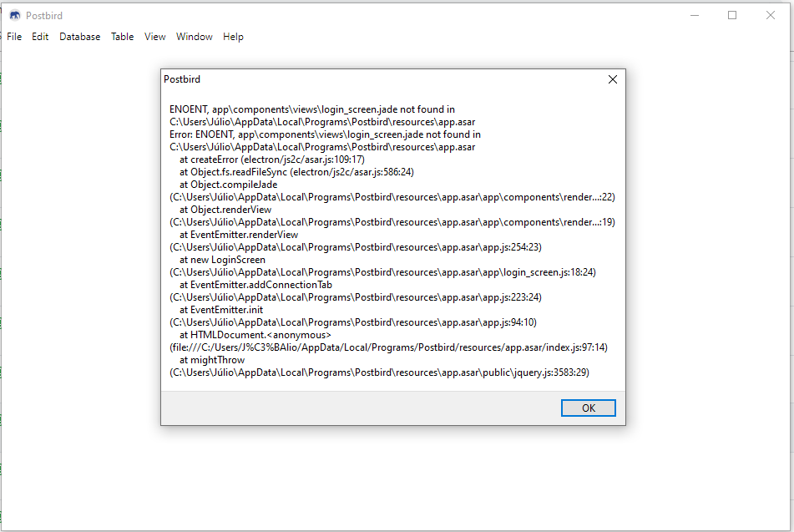Maximize the Postbird window
This screenshot has width=794, height=532.
coord(732,15)
